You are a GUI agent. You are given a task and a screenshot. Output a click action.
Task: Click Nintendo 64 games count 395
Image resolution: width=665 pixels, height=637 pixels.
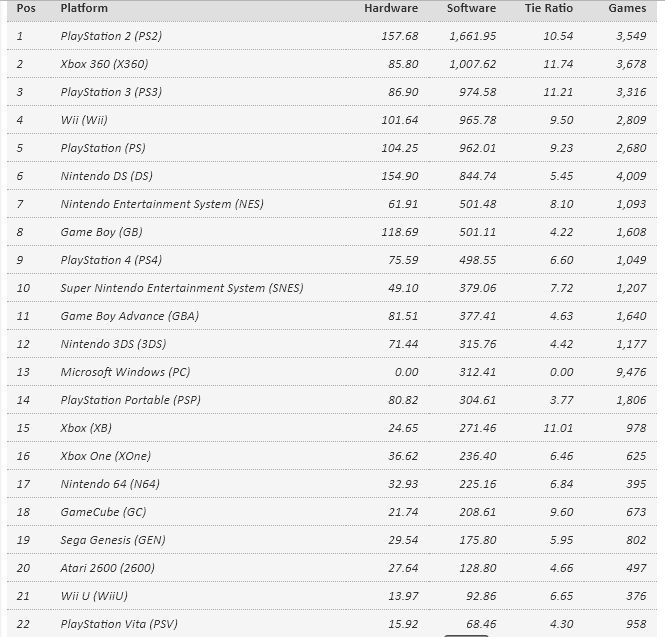coord(636,484)
